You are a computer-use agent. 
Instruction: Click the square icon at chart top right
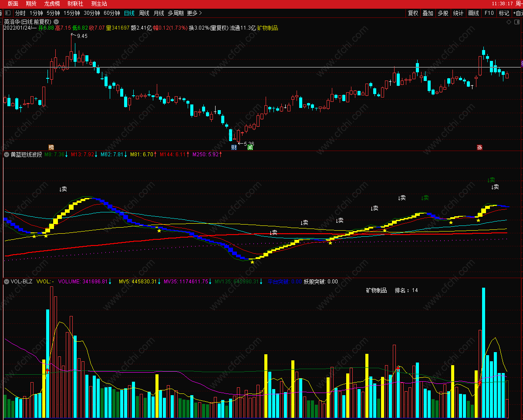[517, 21]
